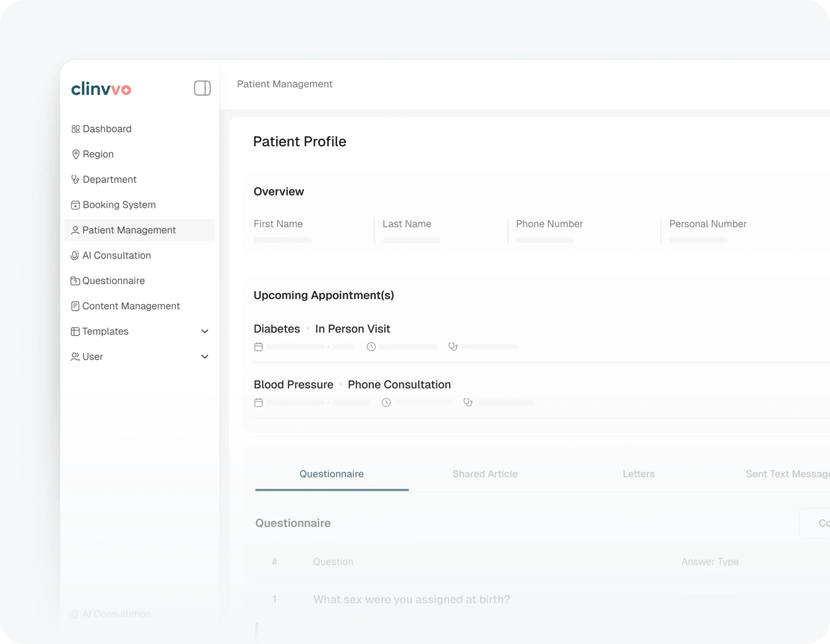The width and height of the screenshot is (830, 644).
Task: Click the Question column header
Action: click(x=333, y=562)
